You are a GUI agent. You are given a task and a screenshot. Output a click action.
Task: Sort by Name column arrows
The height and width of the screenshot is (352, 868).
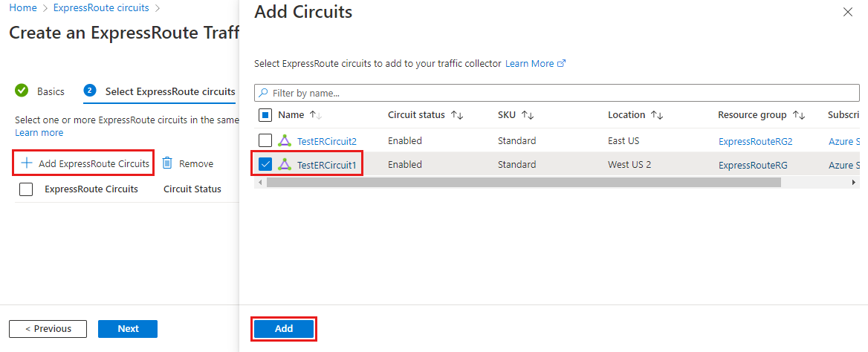pyautogui.click(x=315, y=115)
